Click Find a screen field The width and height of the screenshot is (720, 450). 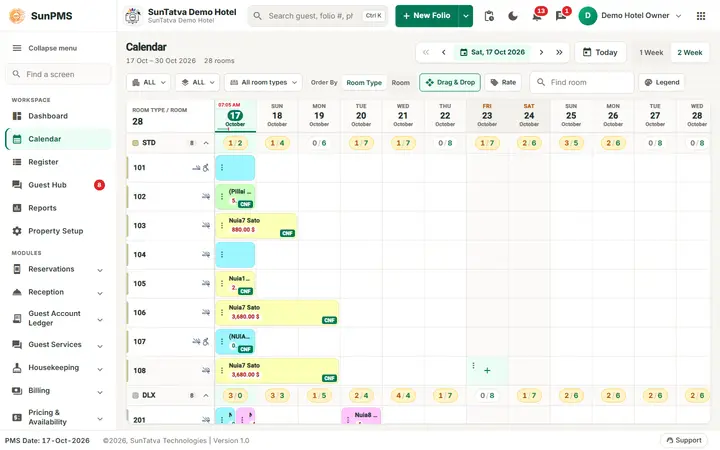(58, 74)
